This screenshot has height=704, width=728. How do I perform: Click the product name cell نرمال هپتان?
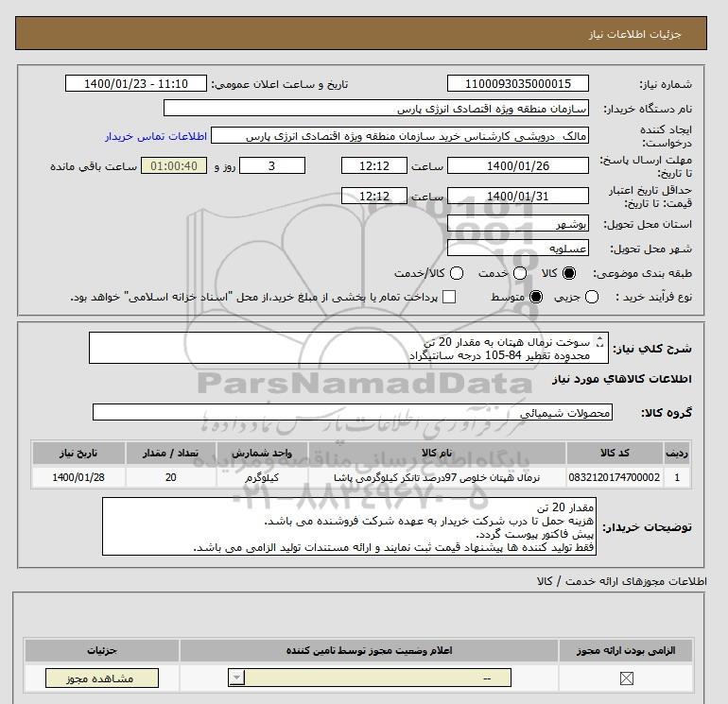point(437,477)
